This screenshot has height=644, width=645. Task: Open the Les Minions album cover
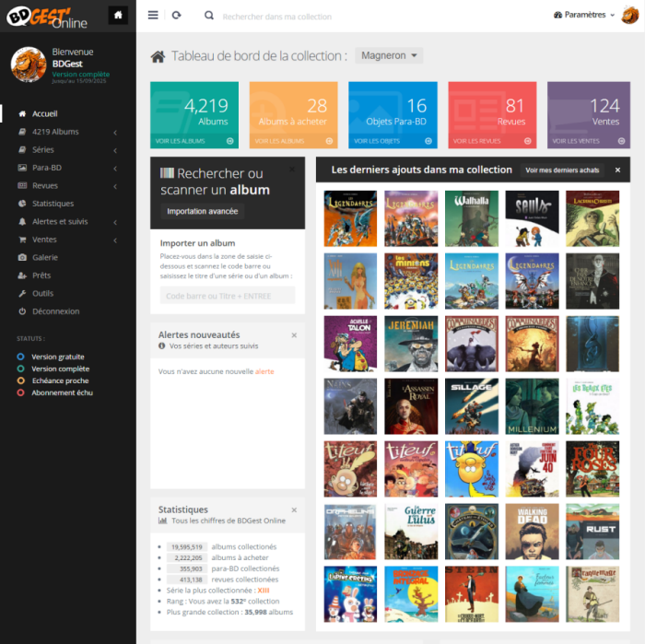click(411, 281)
